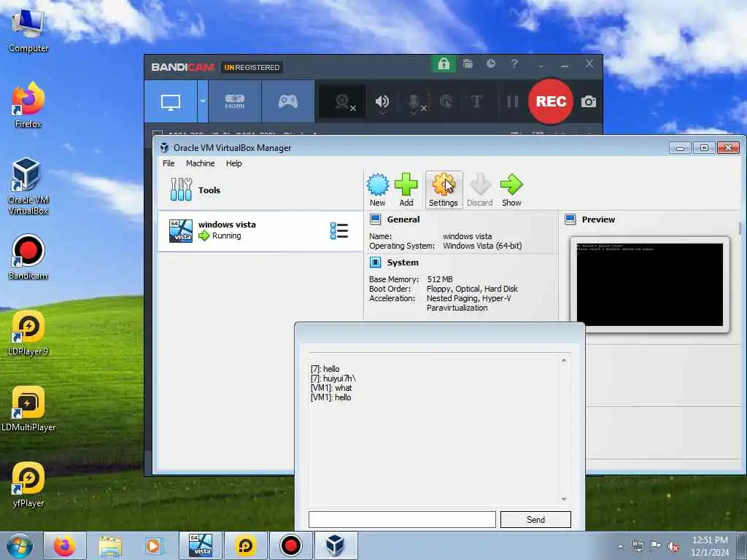Click Bandicam pause button
The height and width of the screenshot is (560, 747).
coord(512,101)
